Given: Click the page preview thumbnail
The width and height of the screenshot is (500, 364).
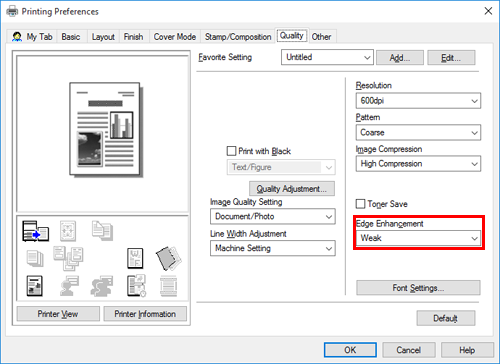Looking at the screenshot, I should tap(105, 129).
